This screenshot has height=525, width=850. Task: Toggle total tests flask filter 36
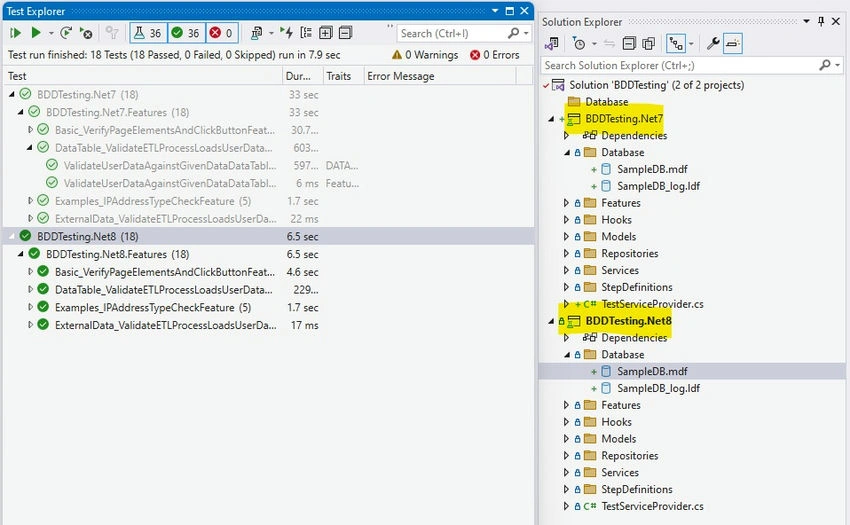click(148, 33)
